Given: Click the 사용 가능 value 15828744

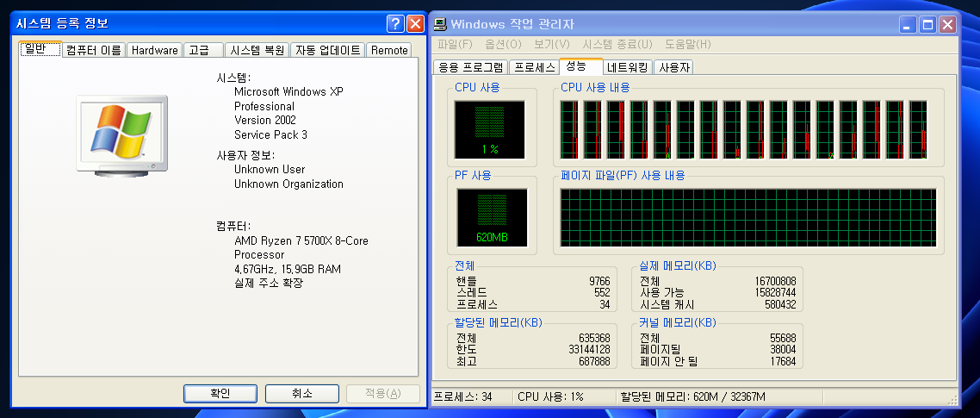Looking at the screenshot, I should point(775,293).
